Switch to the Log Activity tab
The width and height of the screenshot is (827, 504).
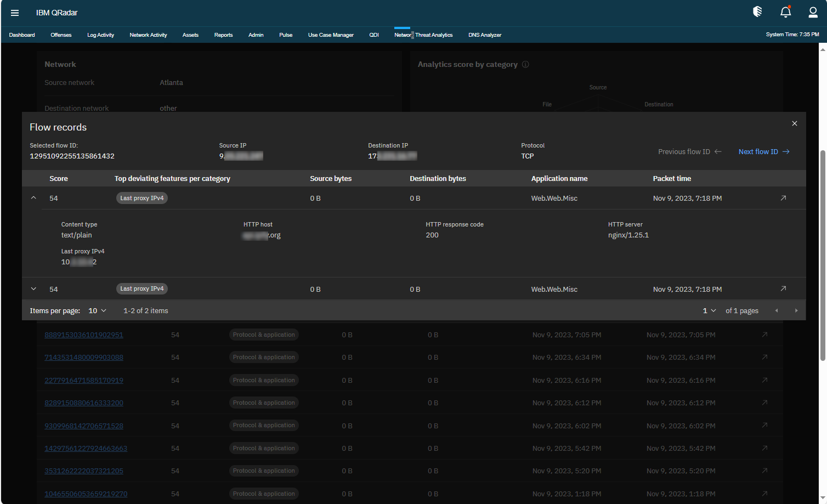point(100,35)
